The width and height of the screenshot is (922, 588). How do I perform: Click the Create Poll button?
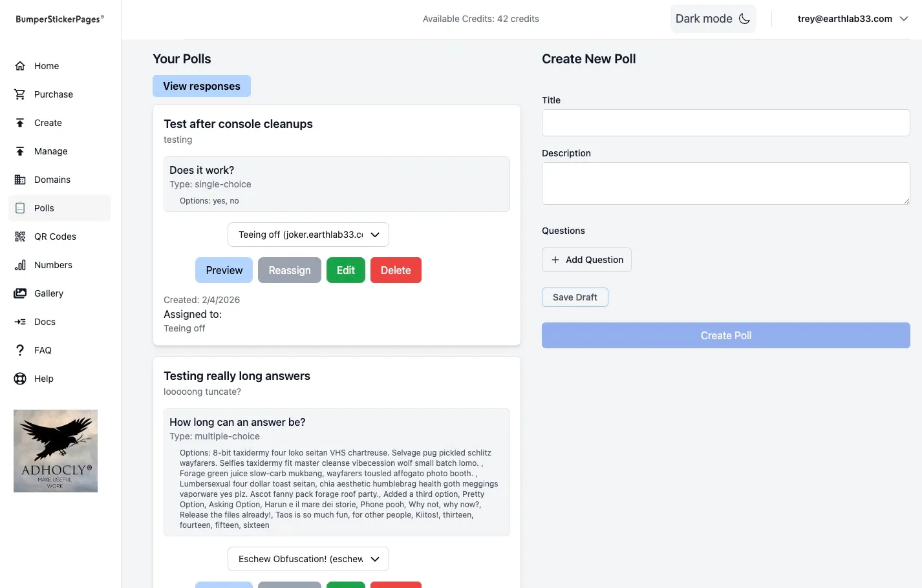pyautogui.click(x=726, y=335)
